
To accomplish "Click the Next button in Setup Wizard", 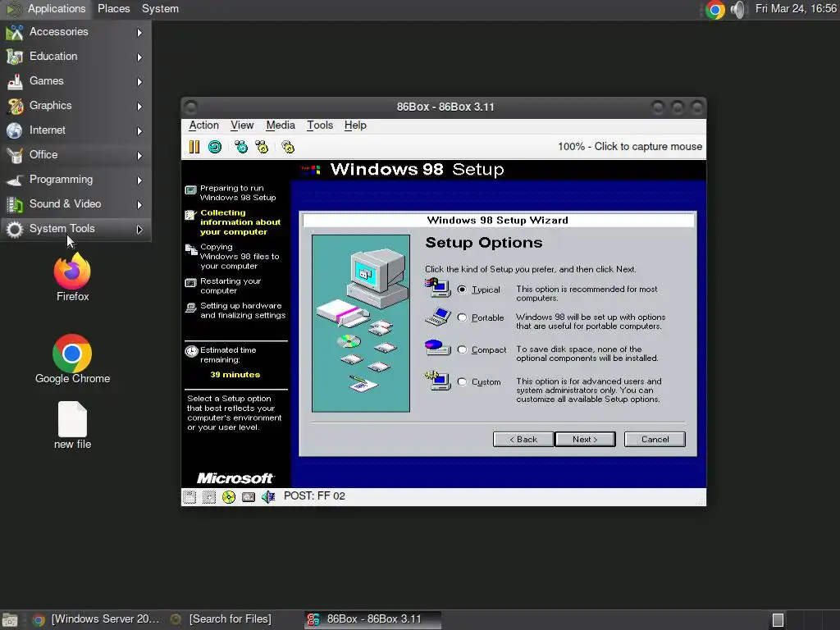I will (x=585, y=440).
